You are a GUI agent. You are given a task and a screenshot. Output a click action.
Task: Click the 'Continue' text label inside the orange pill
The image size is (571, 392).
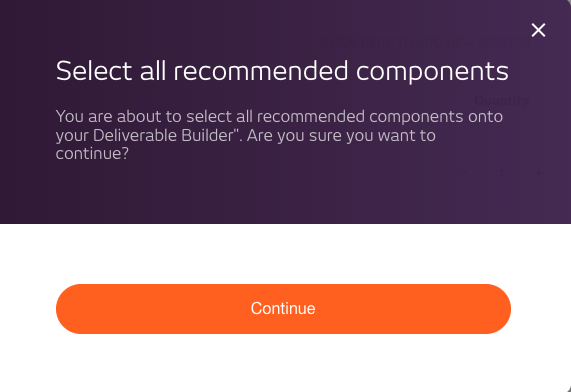pyautogui.click(x=283, y=309)
